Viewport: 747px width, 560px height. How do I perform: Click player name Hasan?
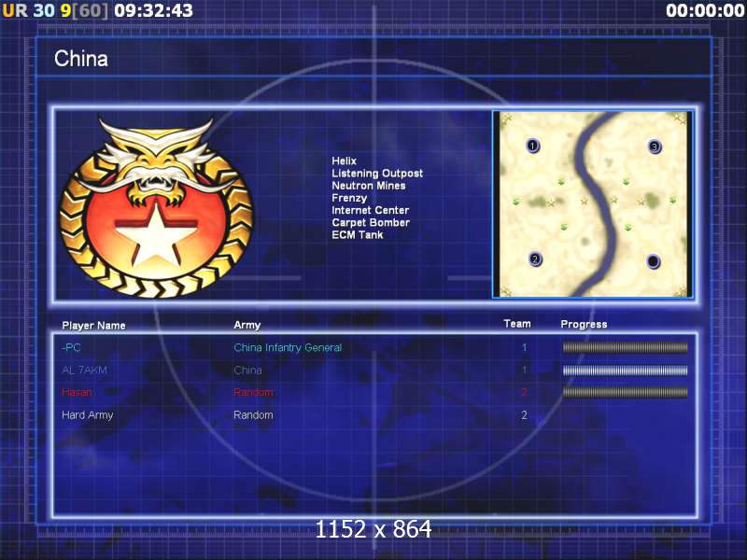pos(77,392)
